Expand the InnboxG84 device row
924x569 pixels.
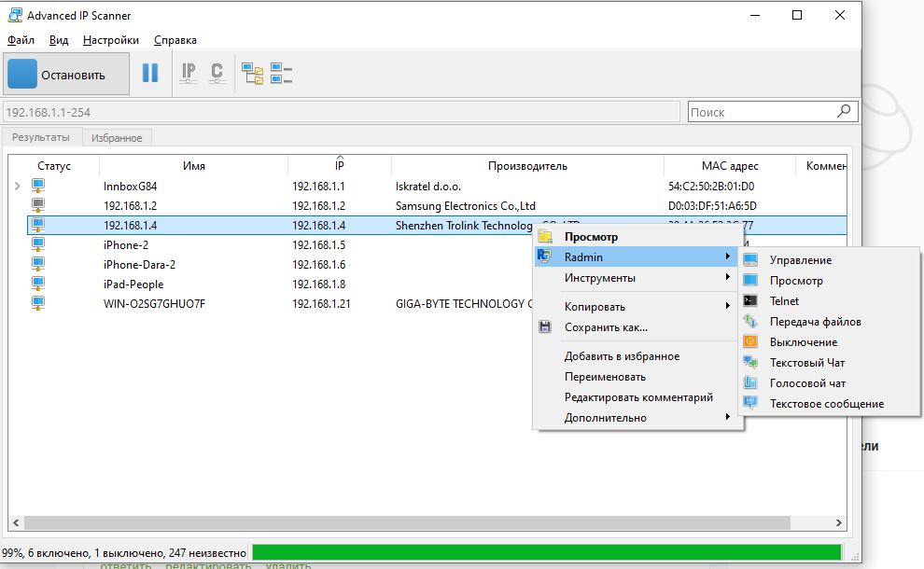coord(17,187)
